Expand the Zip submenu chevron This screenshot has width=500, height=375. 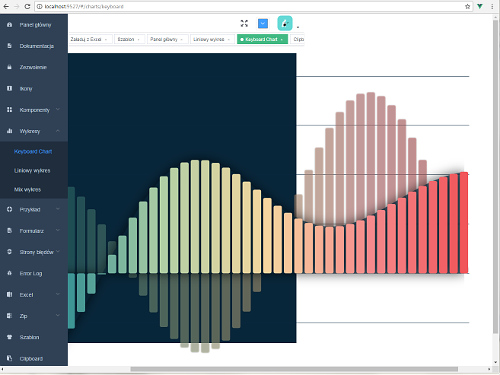pos(58,315)
